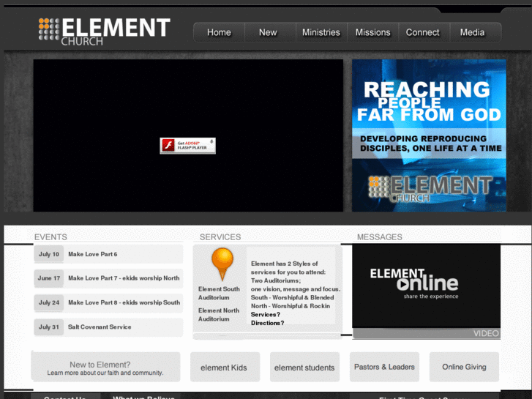Open the July 10 Make Love Part 6 event
The image size is (532, 399).
click(108, 254)
